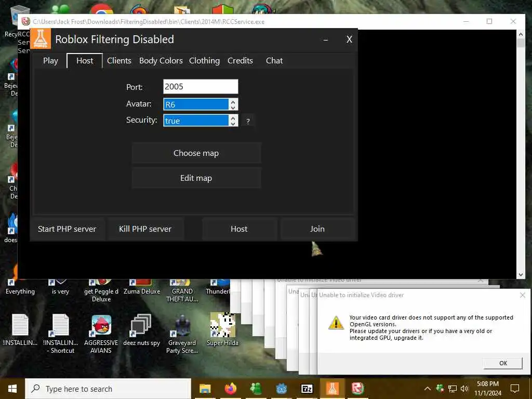532x399 pixels.
Task: Select the Super Hilda desktop icon
Action: click(222, 329)
